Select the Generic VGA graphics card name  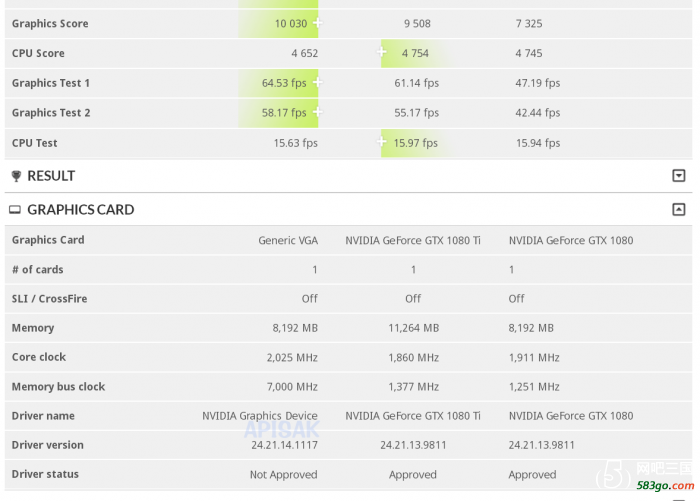[288, 241]
